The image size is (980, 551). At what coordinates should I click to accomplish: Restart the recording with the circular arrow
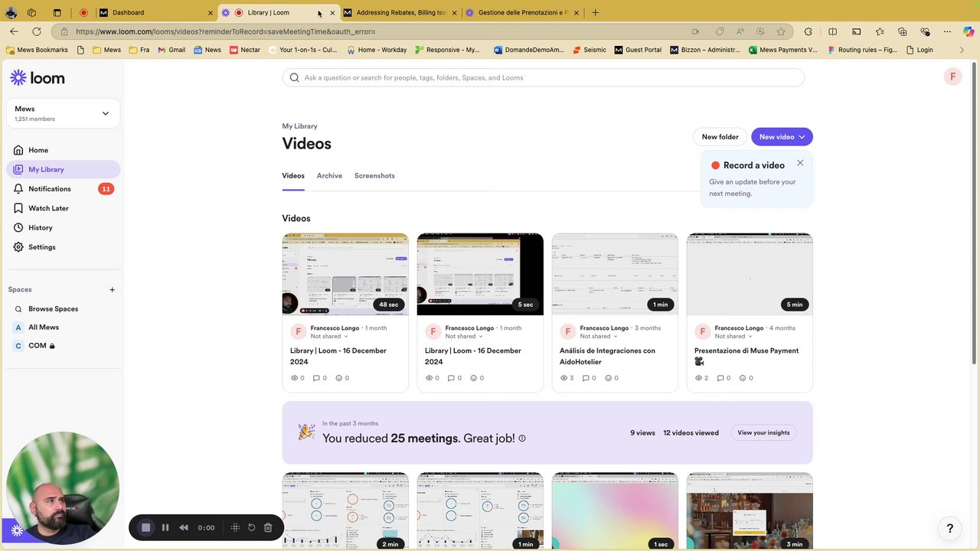point(251,527)
